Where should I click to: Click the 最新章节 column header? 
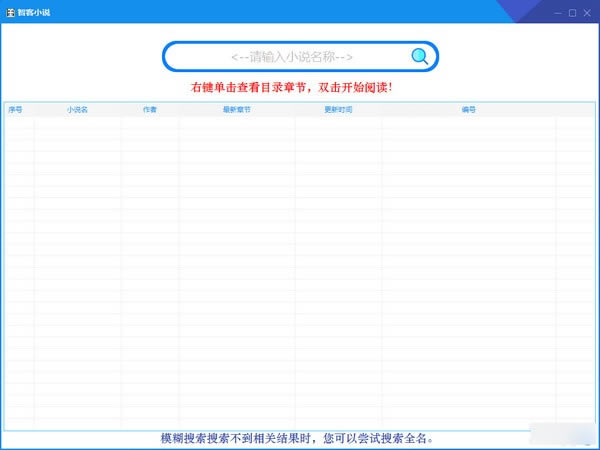[237, 110]
